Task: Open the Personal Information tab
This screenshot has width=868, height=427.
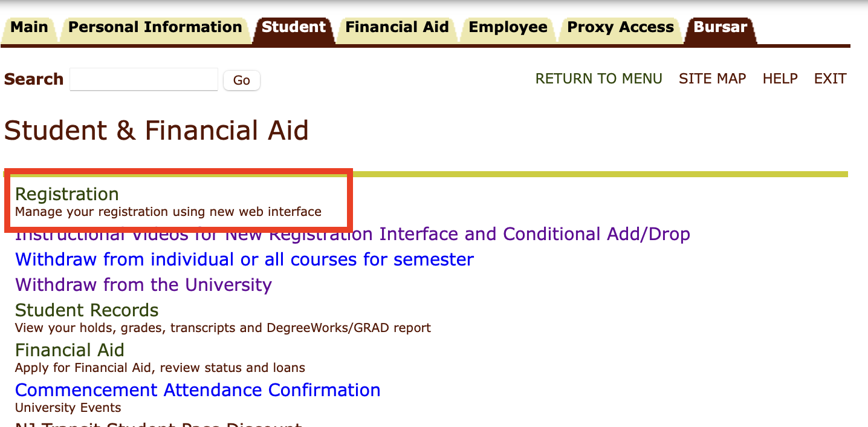Action: (154, 27)
